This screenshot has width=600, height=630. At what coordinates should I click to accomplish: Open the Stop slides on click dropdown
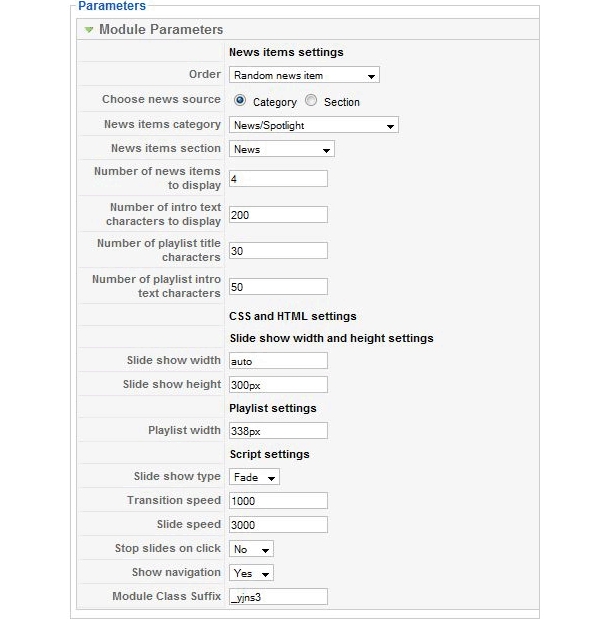tap(251, 549)
